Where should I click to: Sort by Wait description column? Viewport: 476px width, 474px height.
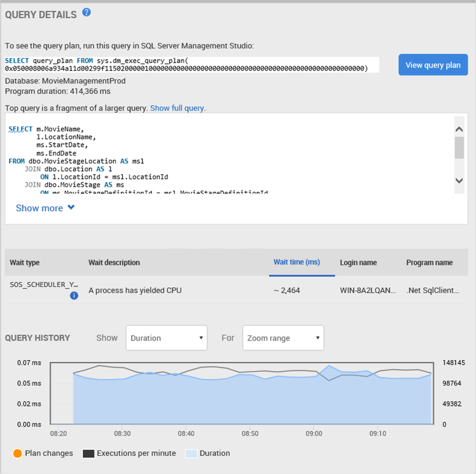point(114,262)
